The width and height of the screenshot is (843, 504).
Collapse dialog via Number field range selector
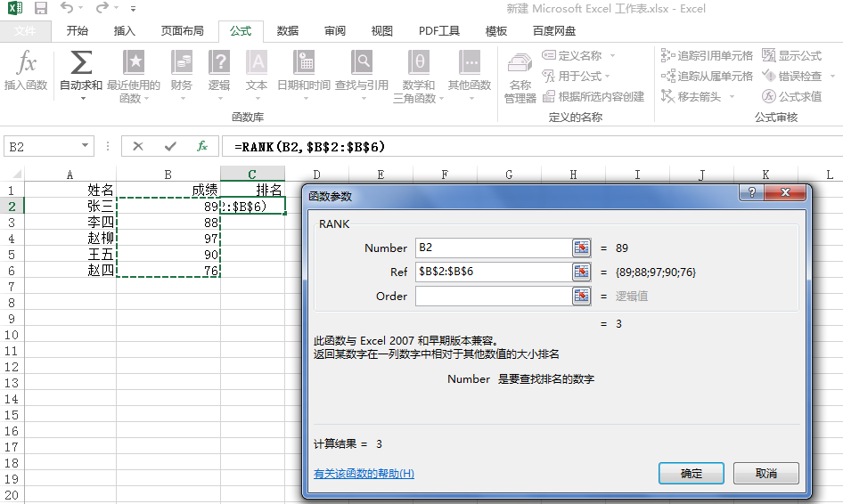[581, 248]
